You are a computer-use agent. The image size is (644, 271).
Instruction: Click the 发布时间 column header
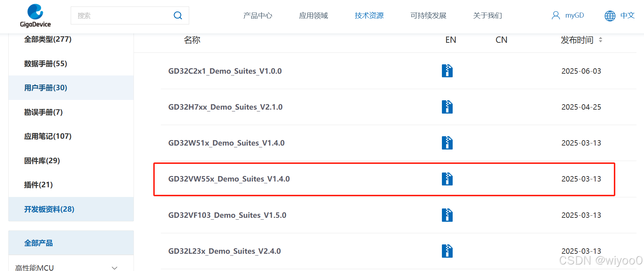click(577, 40)
